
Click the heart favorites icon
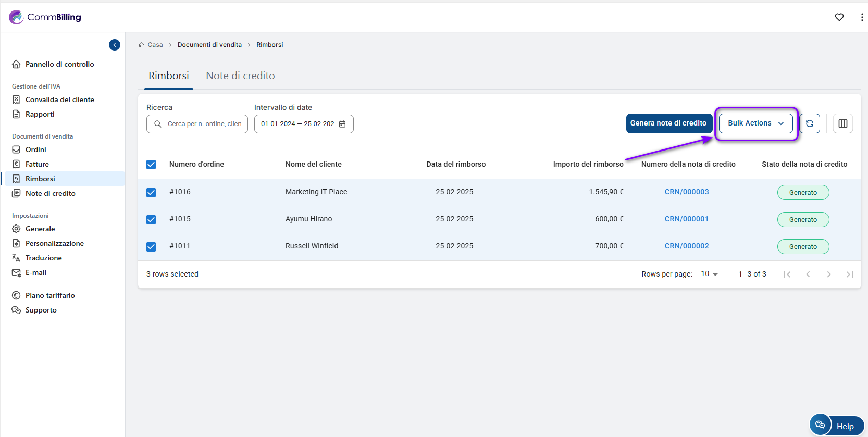point(839,17)
